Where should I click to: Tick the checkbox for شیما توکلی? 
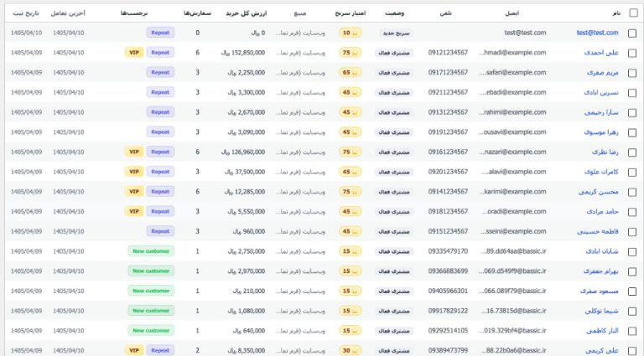click(632, 312)
